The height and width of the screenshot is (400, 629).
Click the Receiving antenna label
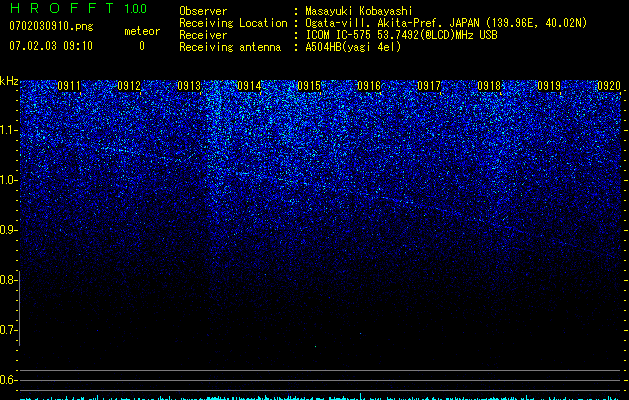click(230, 47)
